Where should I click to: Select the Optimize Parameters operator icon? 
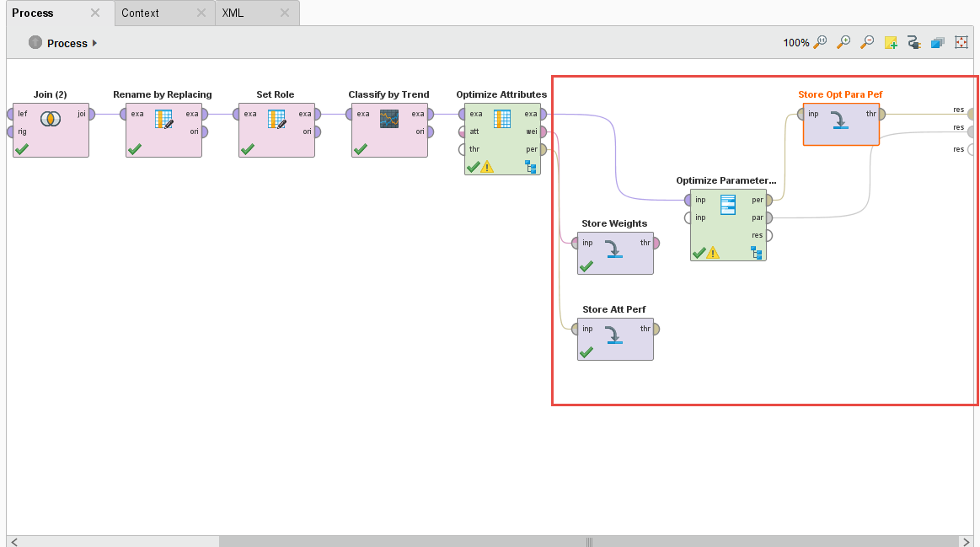tap(728, 205)
